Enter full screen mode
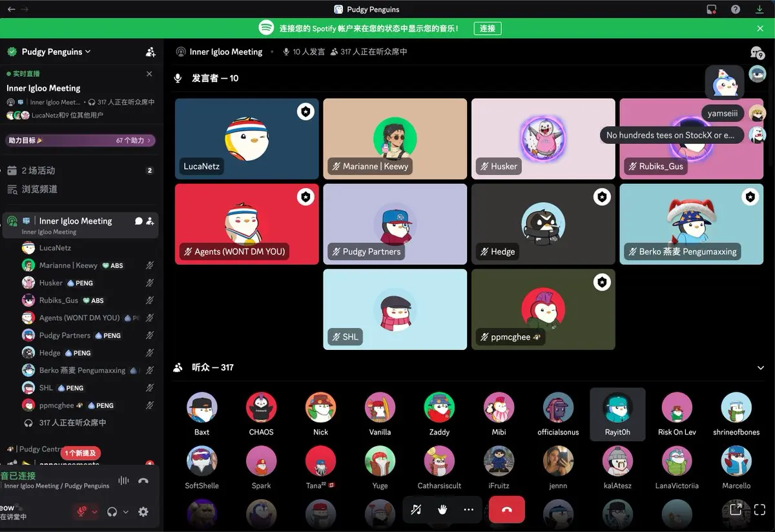Image resolution: width=775 pixels, height=532 pixels. (x=759, y=509)
